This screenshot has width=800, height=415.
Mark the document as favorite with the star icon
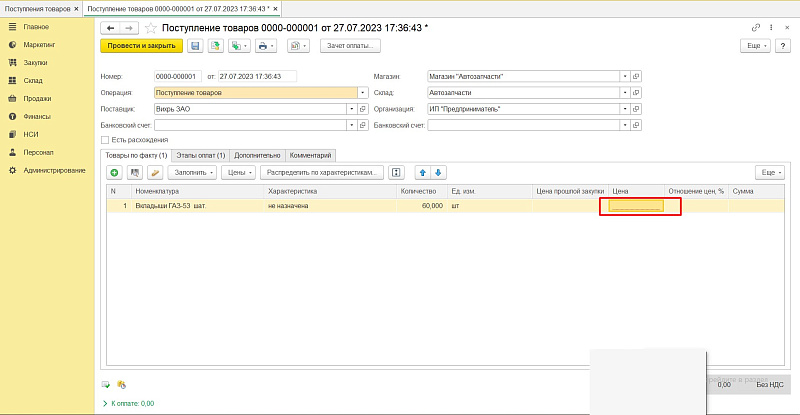pyautogui.click(x=151, y=27)
